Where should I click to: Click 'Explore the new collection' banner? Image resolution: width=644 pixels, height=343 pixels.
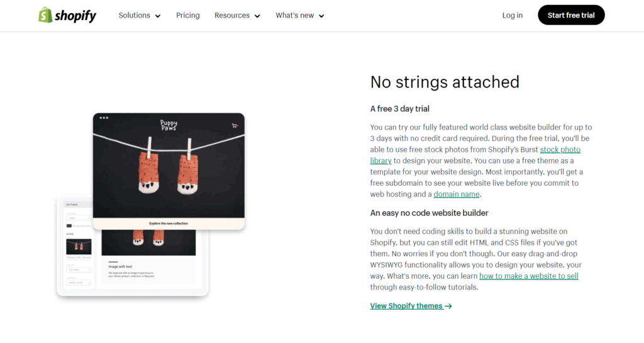click(x=169, y=223)
